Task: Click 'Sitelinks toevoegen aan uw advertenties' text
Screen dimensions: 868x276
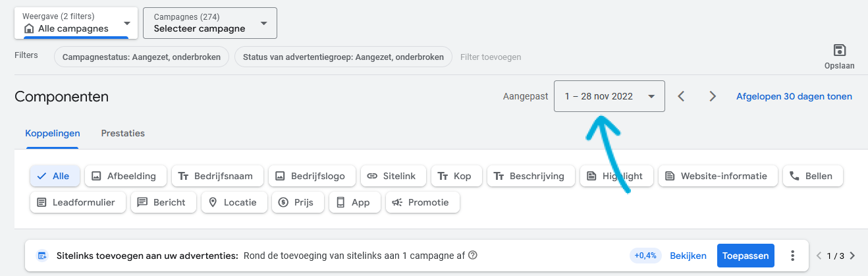Action: (147, 256)
